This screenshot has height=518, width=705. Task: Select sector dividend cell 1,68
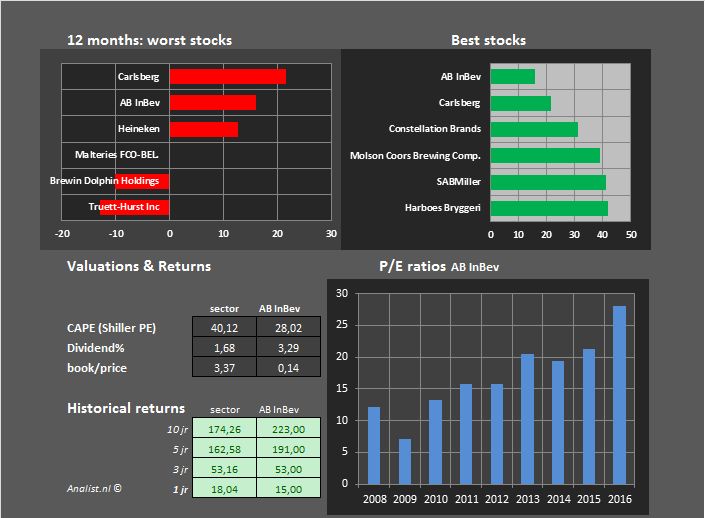point(224,348)
